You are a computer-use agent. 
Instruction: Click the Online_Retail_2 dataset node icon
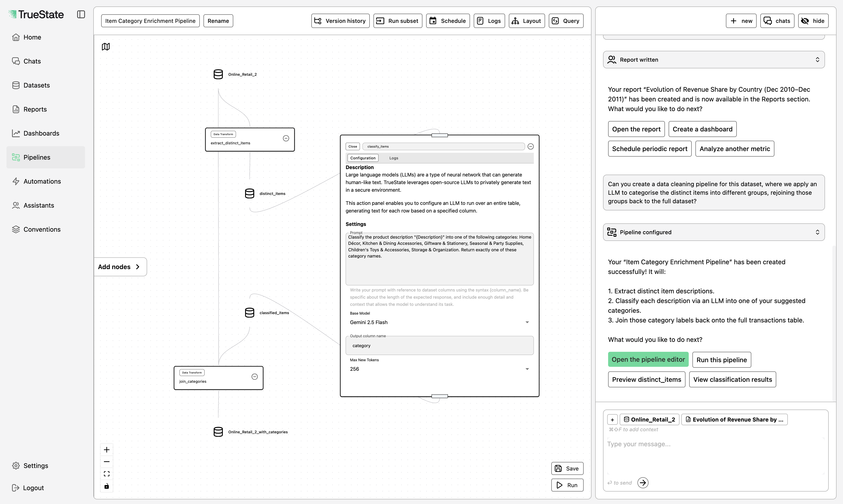click(218, 74)
